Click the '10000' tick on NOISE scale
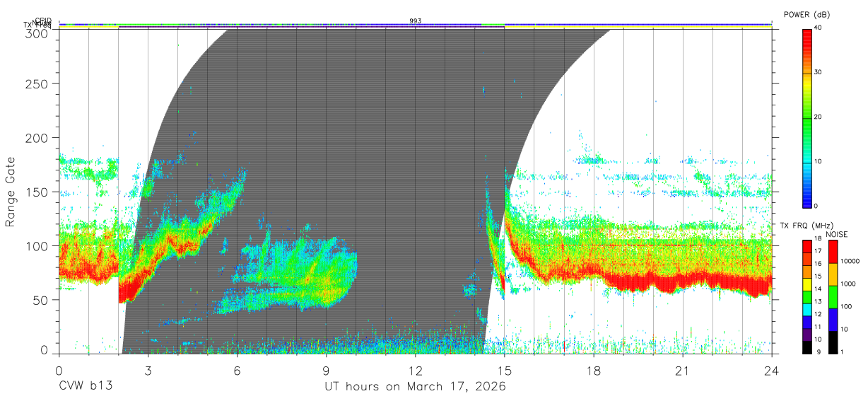The height and width of the screenshot is (401, 868). (x=849, y=262)
